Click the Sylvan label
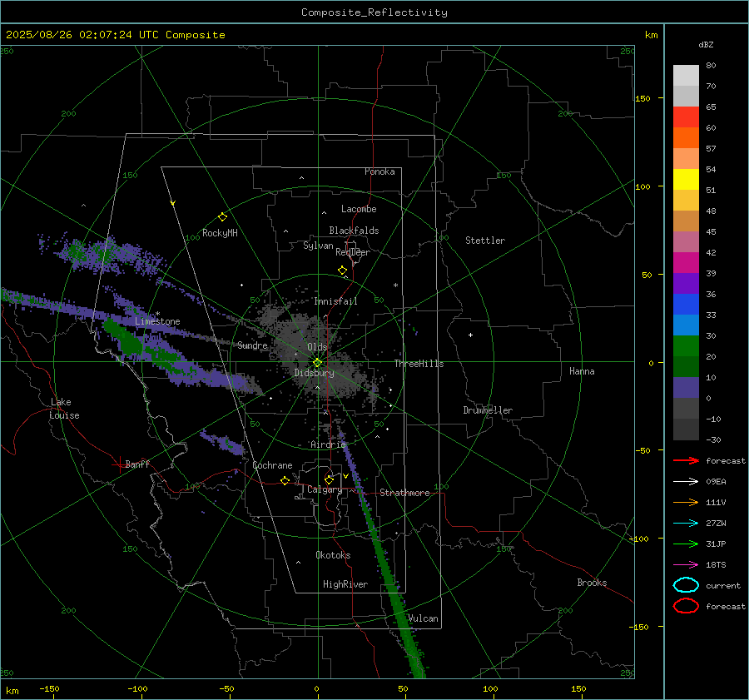The image size is (749, 700). coord(318,246)
